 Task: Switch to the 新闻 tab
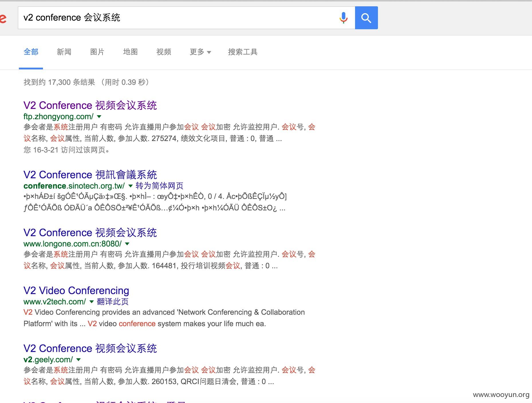tap(64, 52)
